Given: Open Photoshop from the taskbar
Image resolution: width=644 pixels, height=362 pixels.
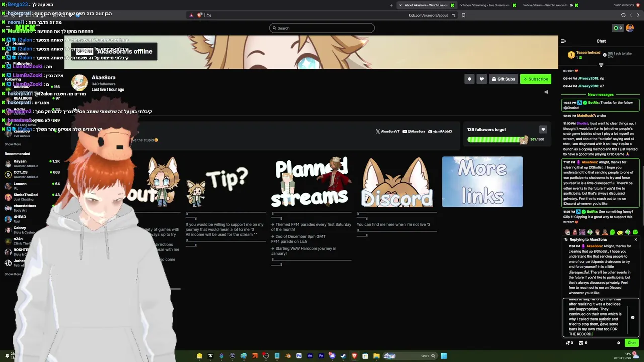Looking at the screenshot, I should [299, 356].
